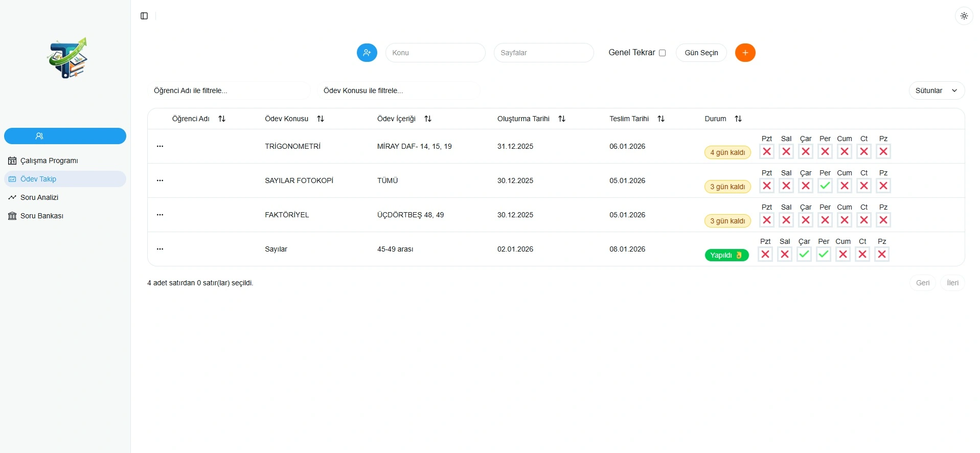Toggle Pzt box in TRİGONOMETRİ row
The width and height of the screenshot is (980, 453).
pos(767,151)
